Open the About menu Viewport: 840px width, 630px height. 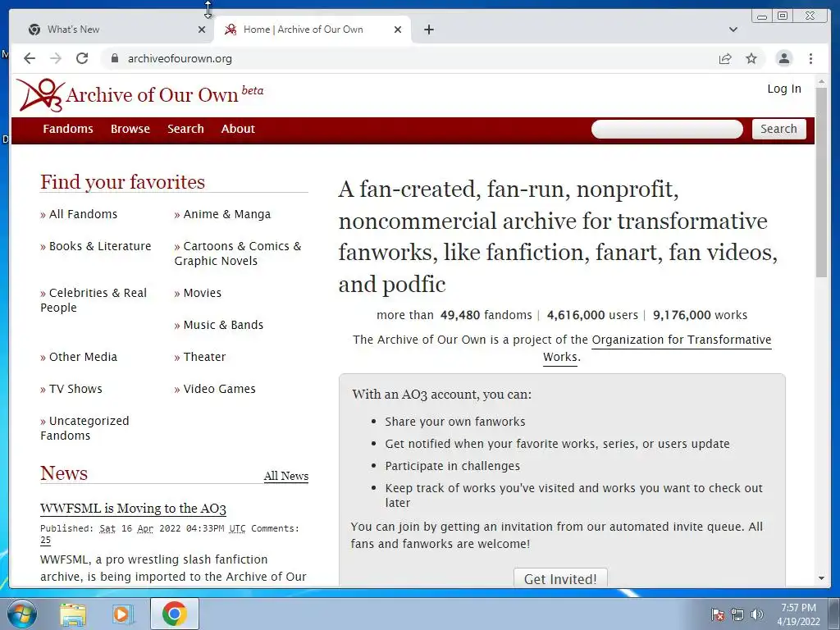(238, 129)
